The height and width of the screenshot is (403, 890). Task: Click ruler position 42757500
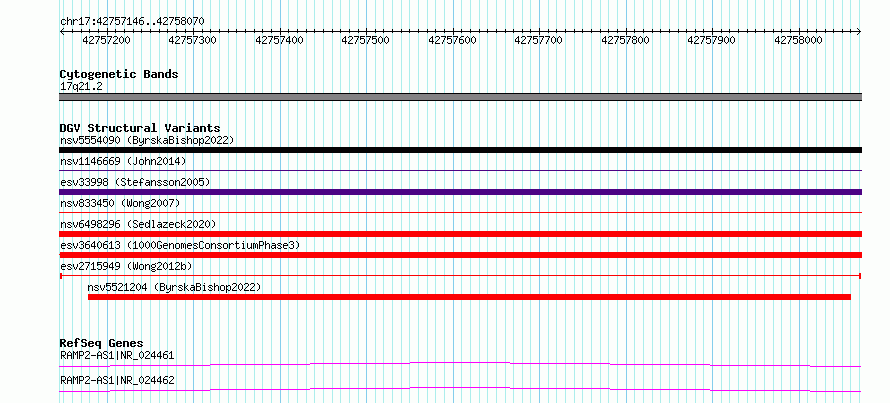click(366, 40)
